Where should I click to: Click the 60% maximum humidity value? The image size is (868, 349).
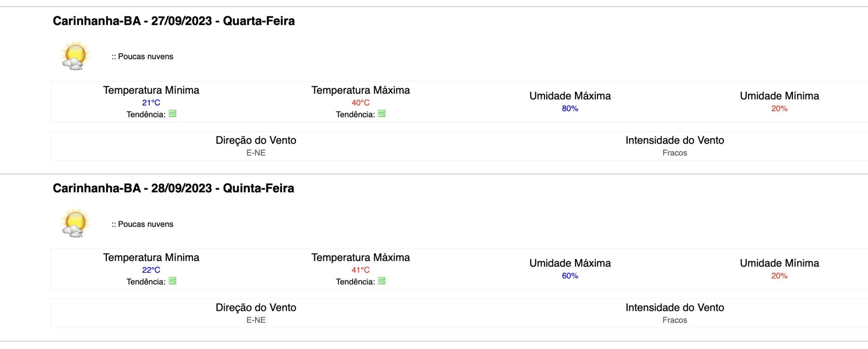(x=570, y=276)
